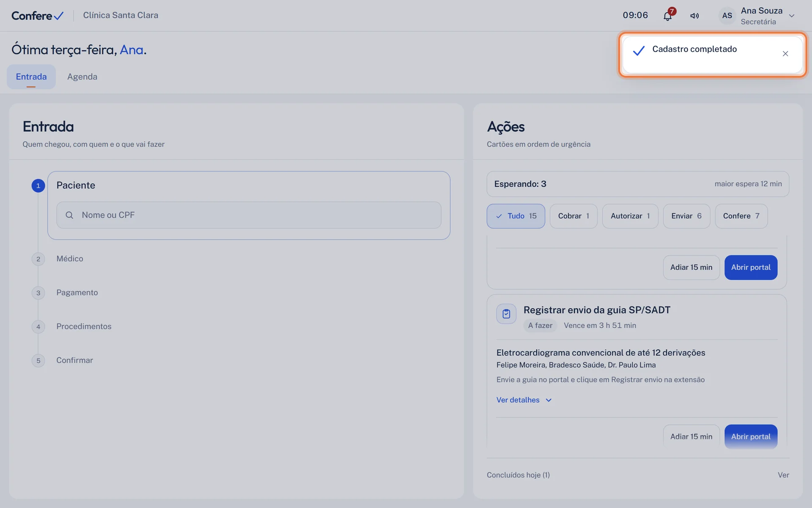Filter actions by Cobrar
The width and height of the screenshot is (812, 508).
coord(573,216)
